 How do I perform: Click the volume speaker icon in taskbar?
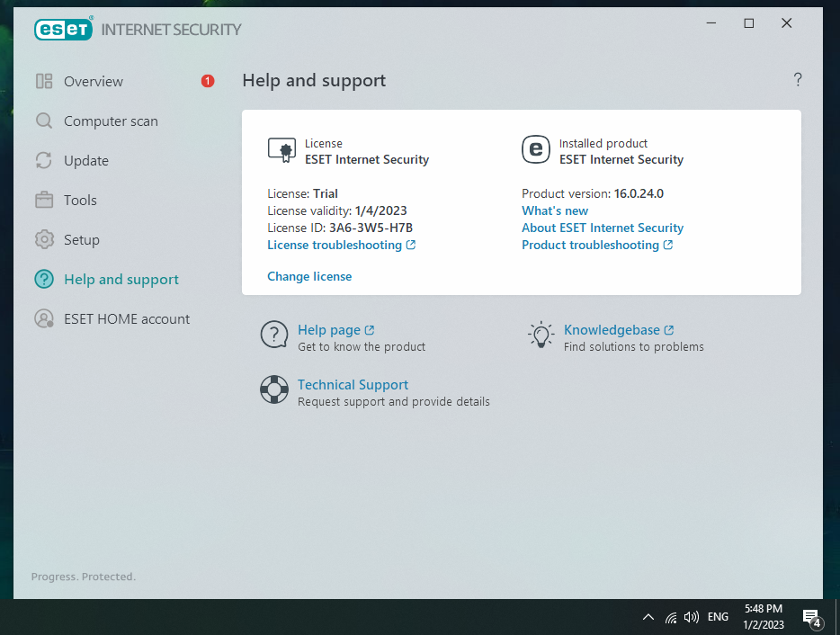pos(692,617)
